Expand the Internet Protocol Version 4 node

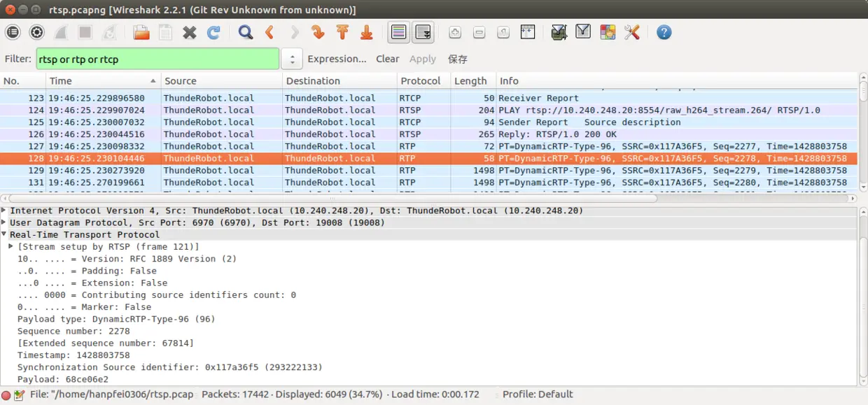click(x=4, y=210)
